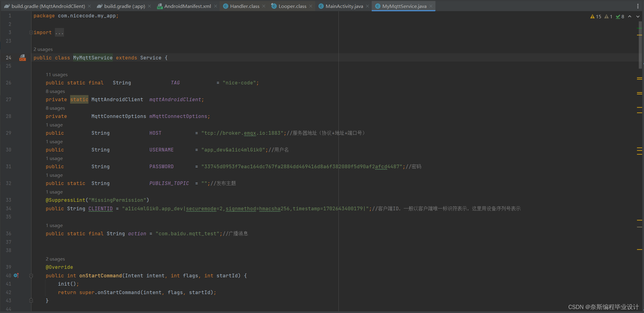Click the override gutter icon on line 40
The height and width of the screenshot is (313, 644).
pos(16,276)
